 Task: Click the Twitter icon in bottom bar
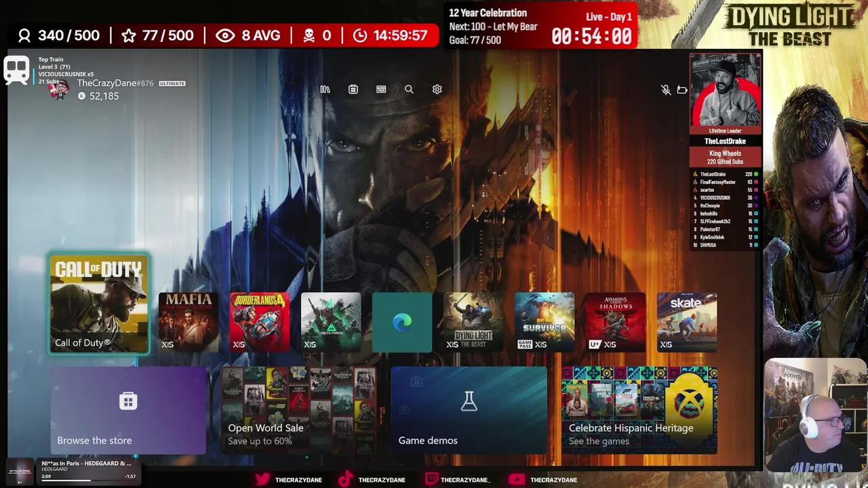pos(262,480)
